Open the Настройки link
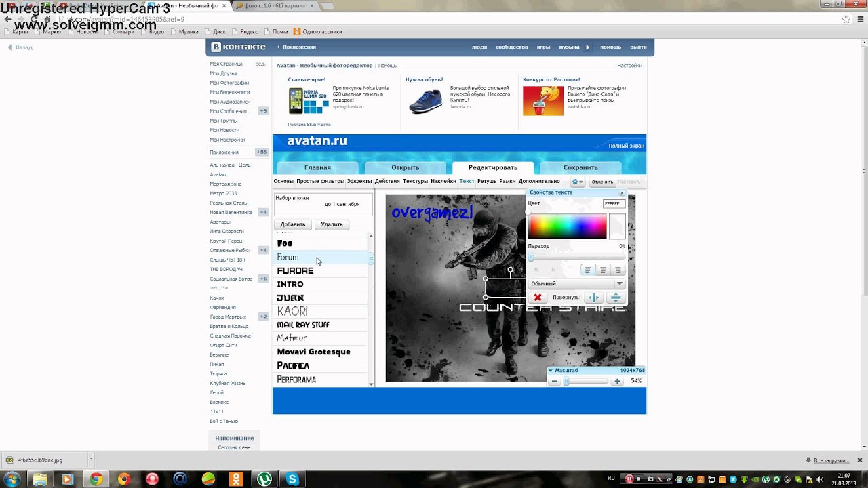This screenshot has height=488, width=868. pos(629,66)
